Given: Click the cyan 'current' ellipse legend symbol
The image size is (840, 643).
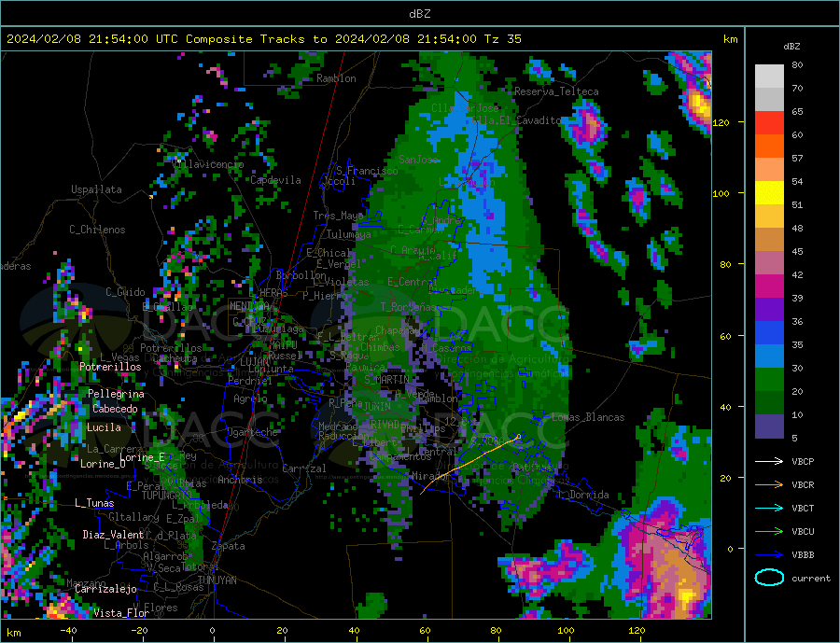Looking at the screenshot, I should (x=769, y=578).
